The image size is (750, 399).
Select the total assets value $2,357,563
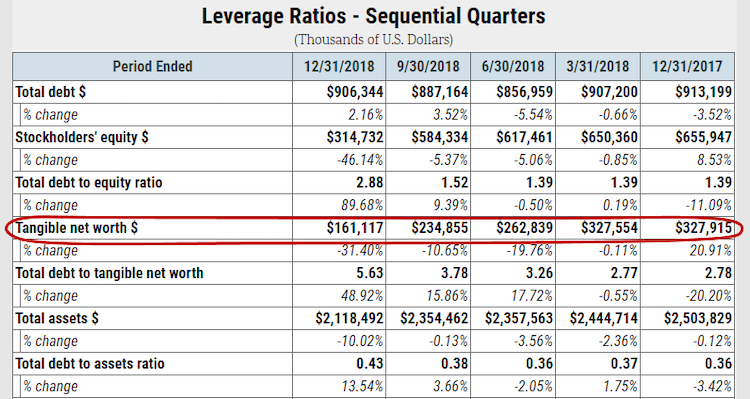[519, 319]
